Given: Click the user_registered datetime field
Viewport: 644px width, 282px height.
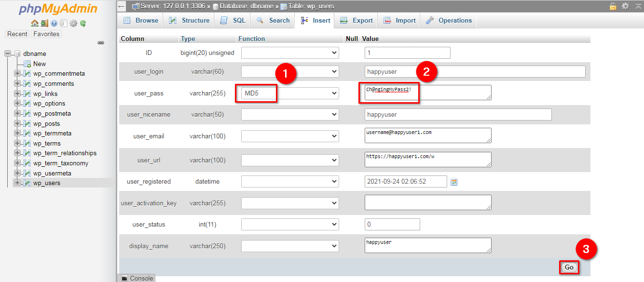Looking at the screenshot, I should (406, 181).
